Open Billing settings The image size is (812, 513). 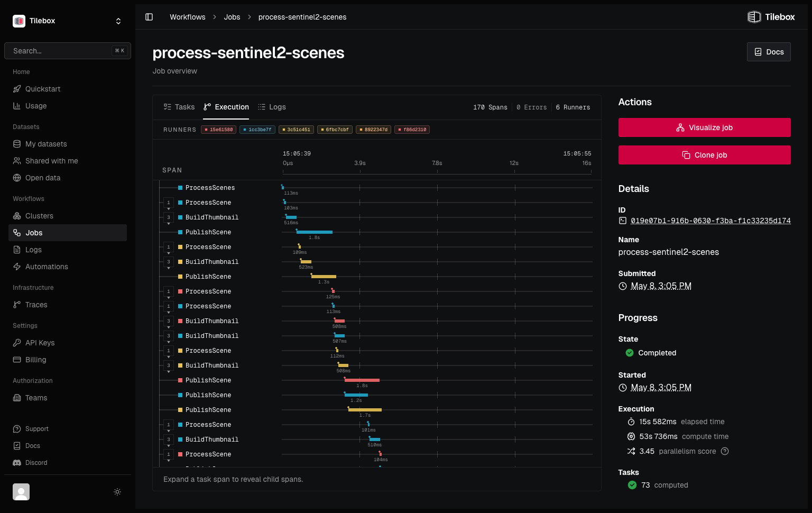[x=68, y=360]
